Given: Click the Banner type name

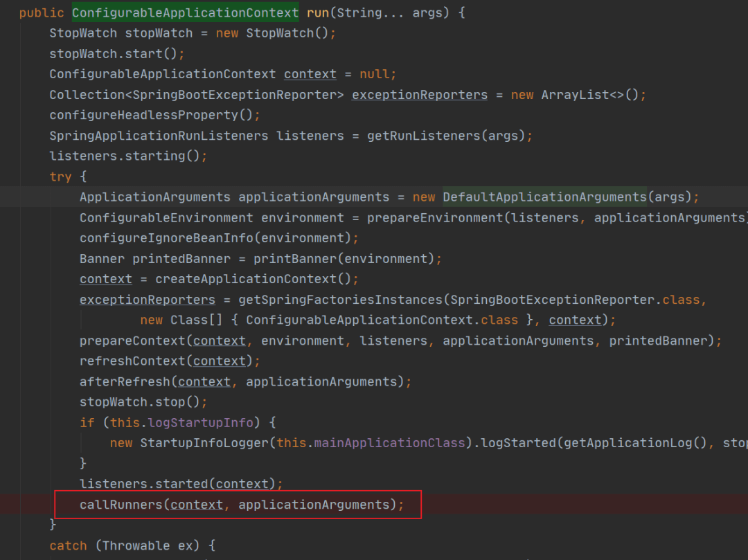Looking at the screenshot, I should [x=102, y=259].
